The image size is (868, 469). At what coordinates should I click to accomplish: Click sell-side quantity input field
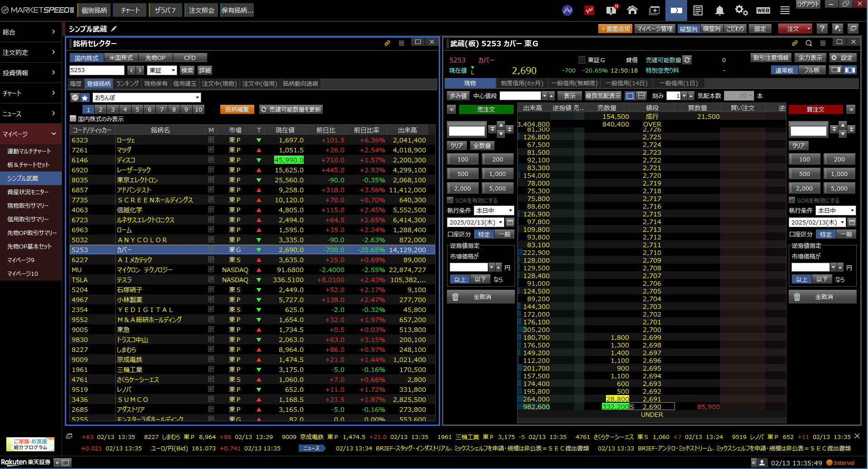467,131
